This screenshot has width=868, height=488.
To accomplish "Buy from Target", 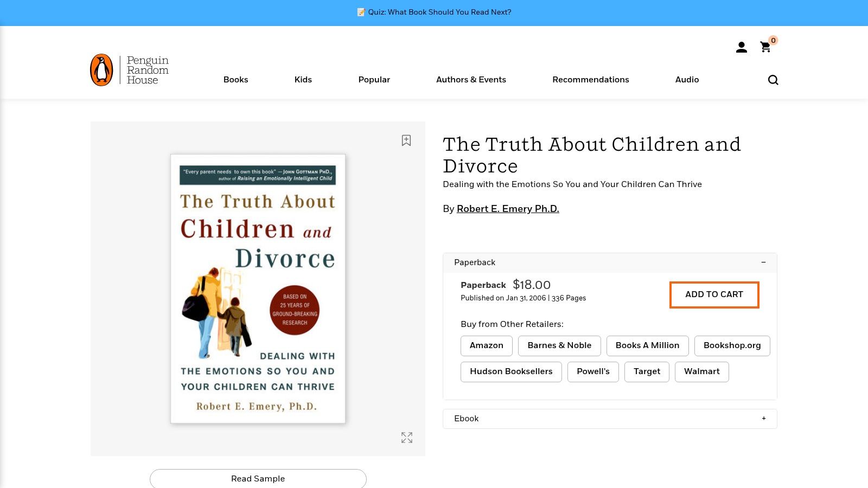I will (647, 371).
